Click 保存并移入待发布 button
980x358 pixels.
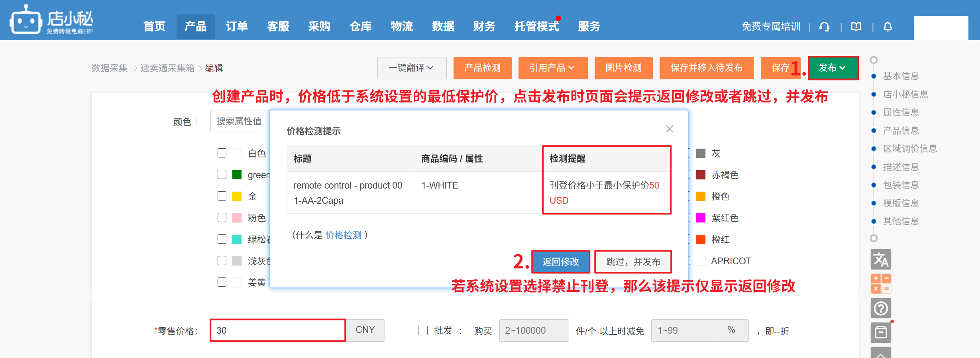707,68
